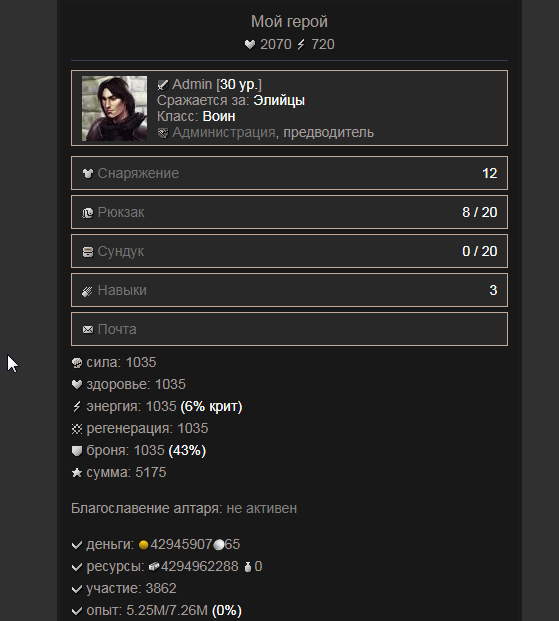559x621 pixels.
Task: Click the chest icon beside Сундук
Action: coord(88,252)
